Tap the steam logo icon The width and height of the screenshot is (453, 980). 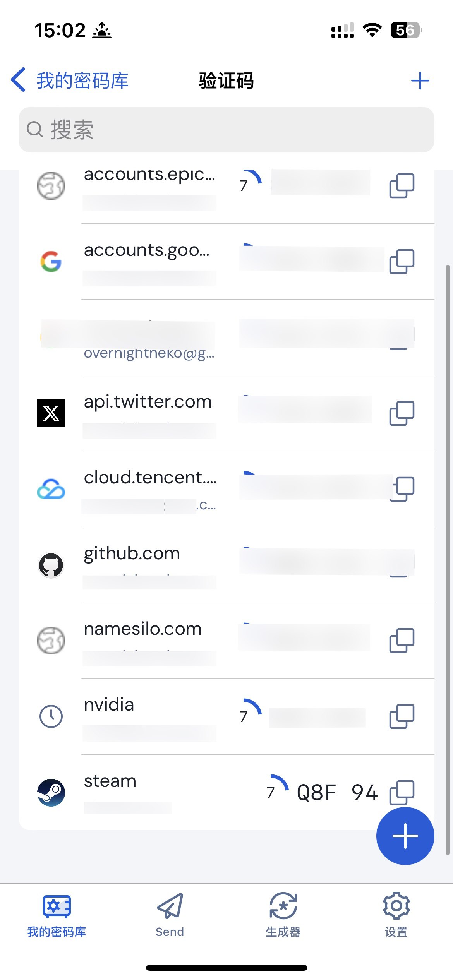coord(51,792)
